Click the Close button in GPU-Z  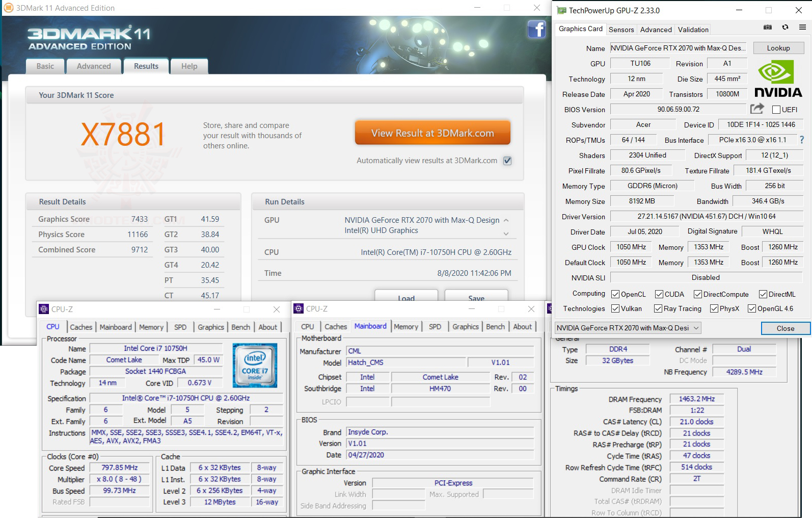[x=786, y=328]
